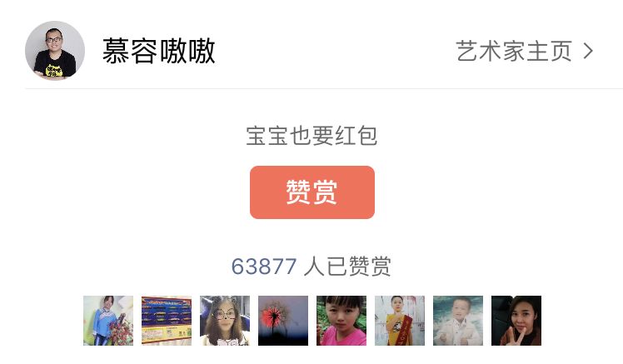Open avatar of child wearing red sash
623x364 pixels.
coord(400,321)
